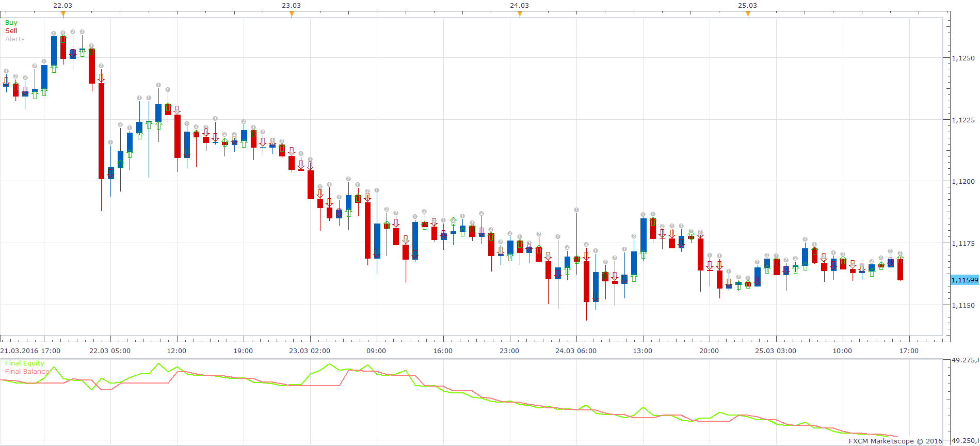
Task: Click the Final Equity legend label
Action: [24, 363]
